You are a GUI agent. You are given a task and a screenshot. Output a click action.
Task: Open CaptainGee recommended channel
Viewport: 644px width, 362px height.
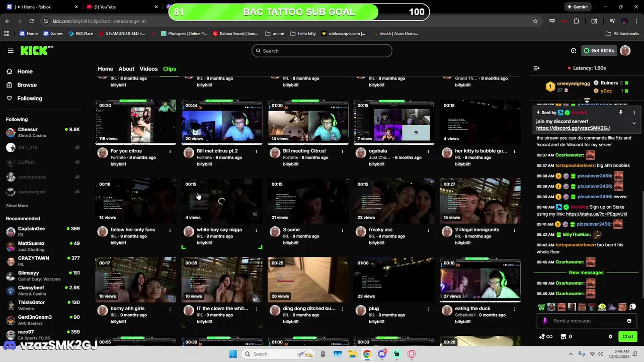(x=43, y=232)
